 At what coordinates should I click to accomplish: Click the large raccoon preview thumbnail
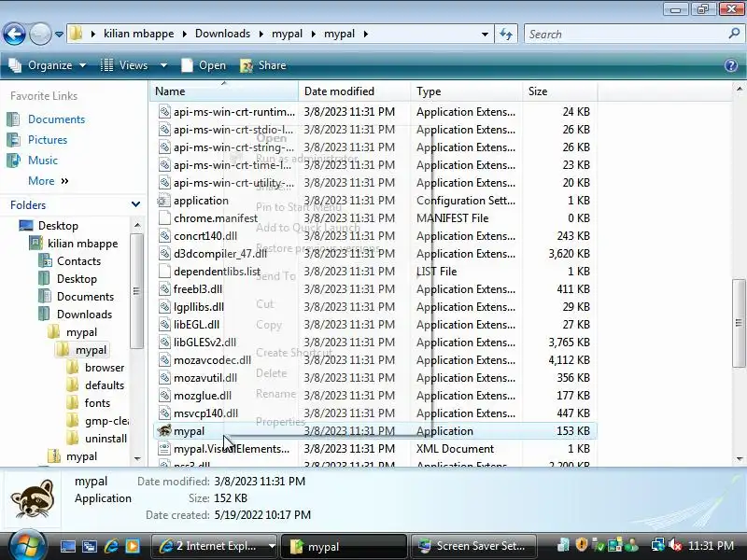(33, 498)
